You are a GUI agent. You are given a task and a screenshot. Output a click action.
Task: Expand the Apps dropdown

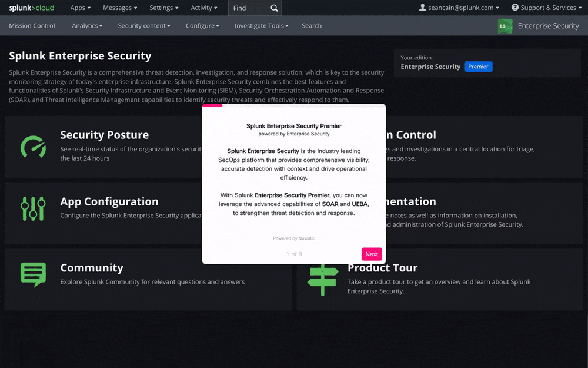pyautogui.click(x=81, y=8)
